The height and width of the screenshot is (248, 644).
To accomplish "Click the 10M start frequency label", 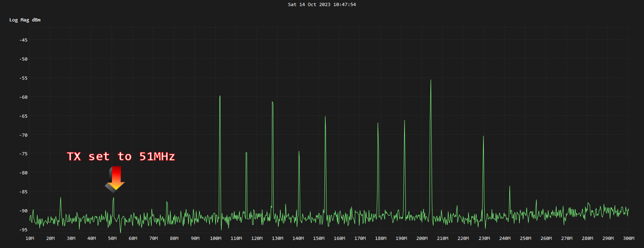I will (x=30, y=238).
